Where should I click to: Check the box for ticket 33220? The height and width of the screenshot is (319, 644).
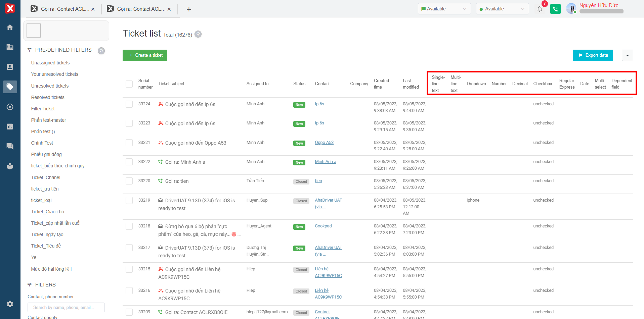tap(129, 181)
